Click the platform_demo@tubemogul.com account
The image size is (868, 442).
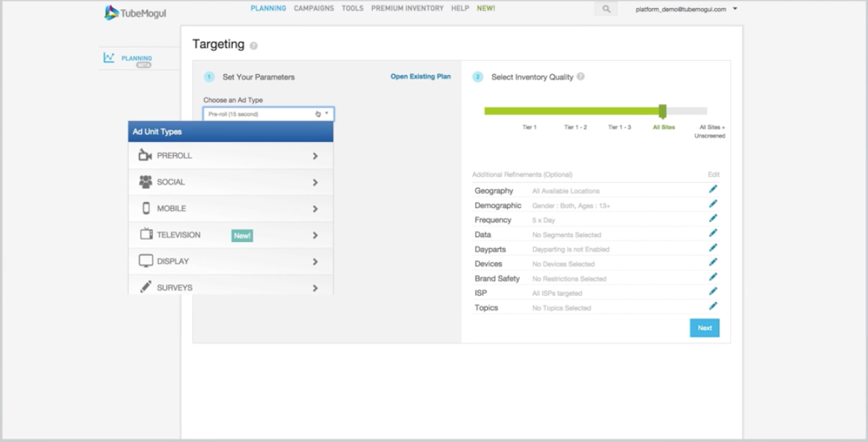point(681,9)
